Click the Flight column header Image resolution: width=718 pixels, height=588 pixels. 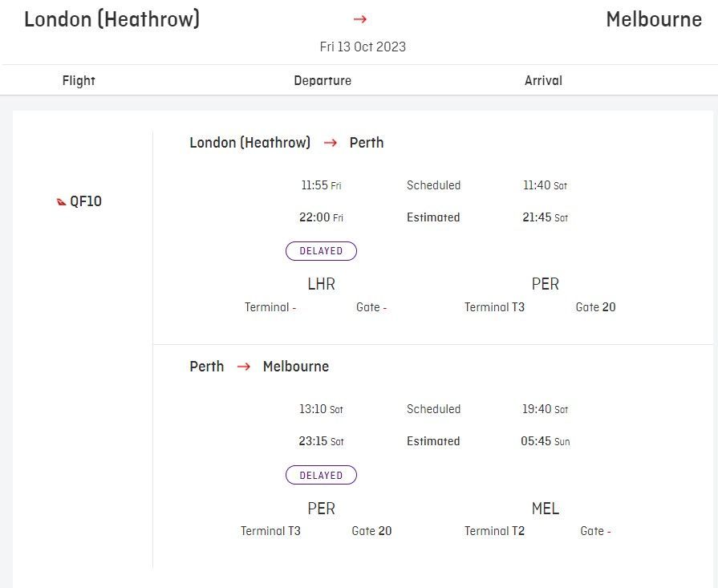(79, 80)
